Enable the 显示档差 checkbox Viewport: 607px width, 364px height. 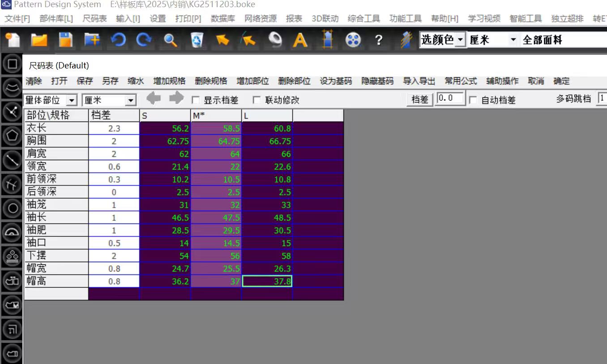(196, 100)
